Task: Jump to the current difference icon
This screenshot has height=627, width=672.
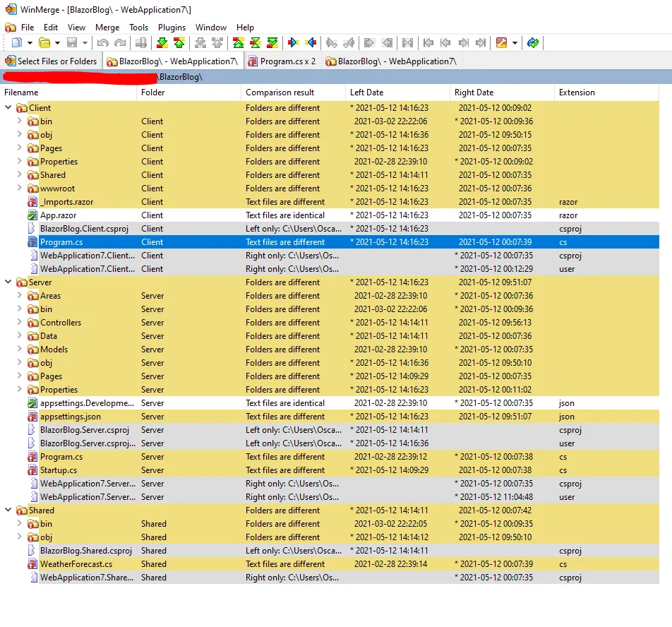Action: pyautogui.click(x=256, y=42)
